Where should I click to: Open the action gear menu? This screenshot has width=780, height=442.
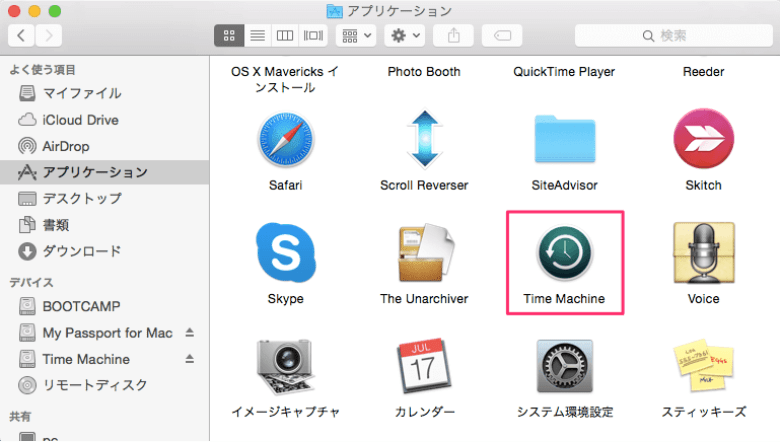405,35
